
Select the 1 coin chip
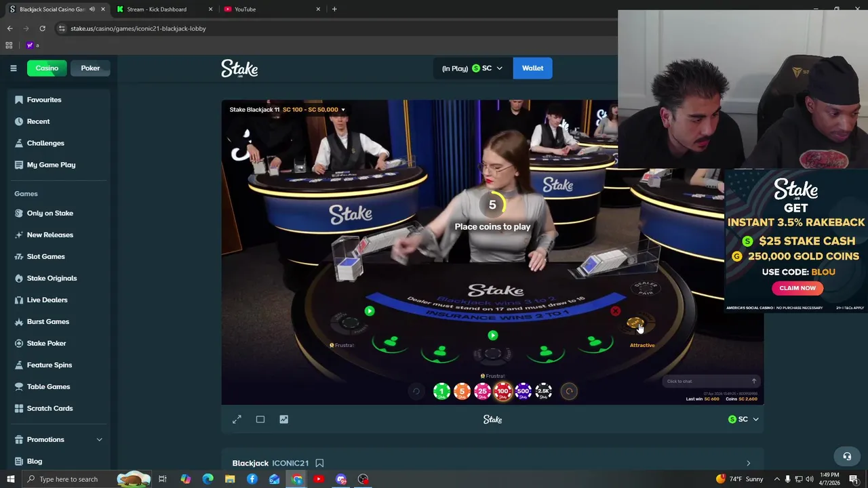pyautogui.click(x=441, y=391)
